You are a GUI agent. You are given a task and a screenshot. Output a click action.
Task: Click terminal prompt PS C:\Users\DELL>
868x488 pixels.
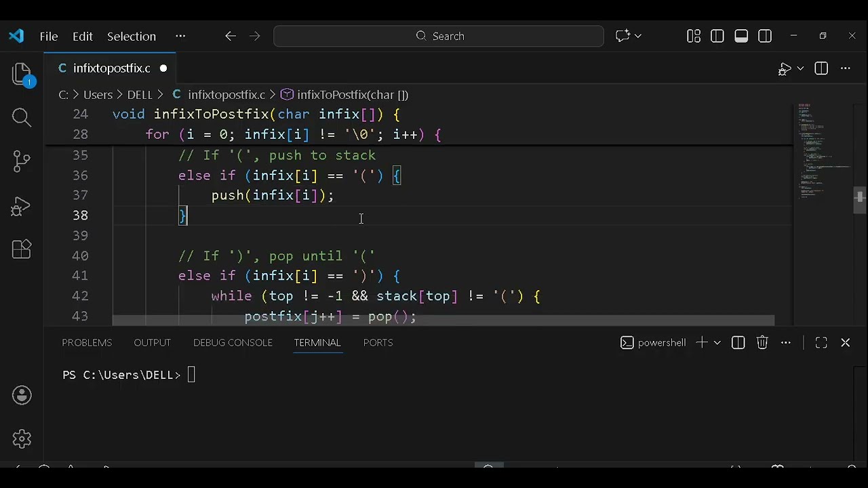(x=121, y=375)
